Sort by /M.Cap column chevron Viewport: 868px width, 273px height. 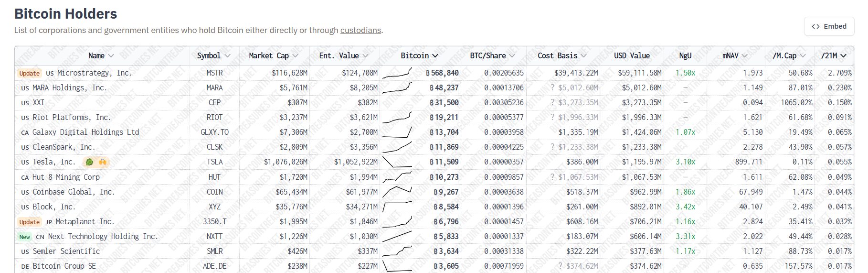coord(803,56)
